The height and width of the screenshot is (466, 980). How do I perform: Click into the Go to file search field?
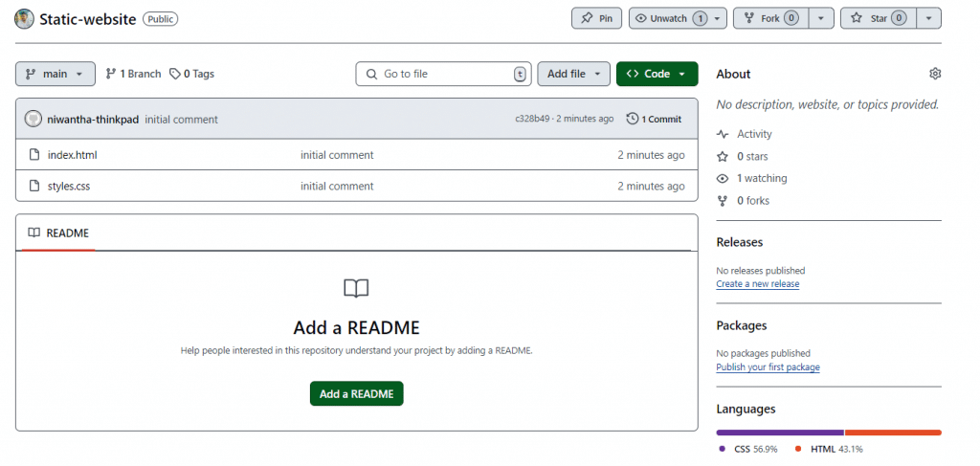(445, 74)
